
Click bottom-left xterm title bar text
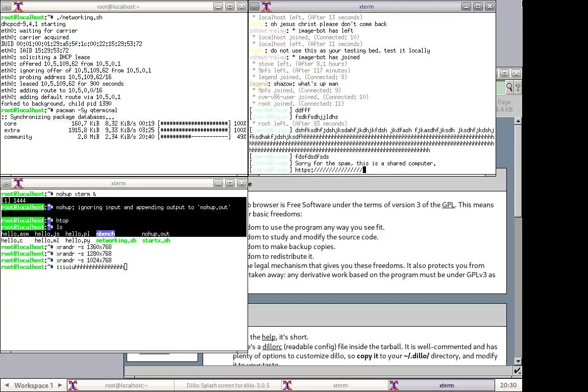click(118, 183)
